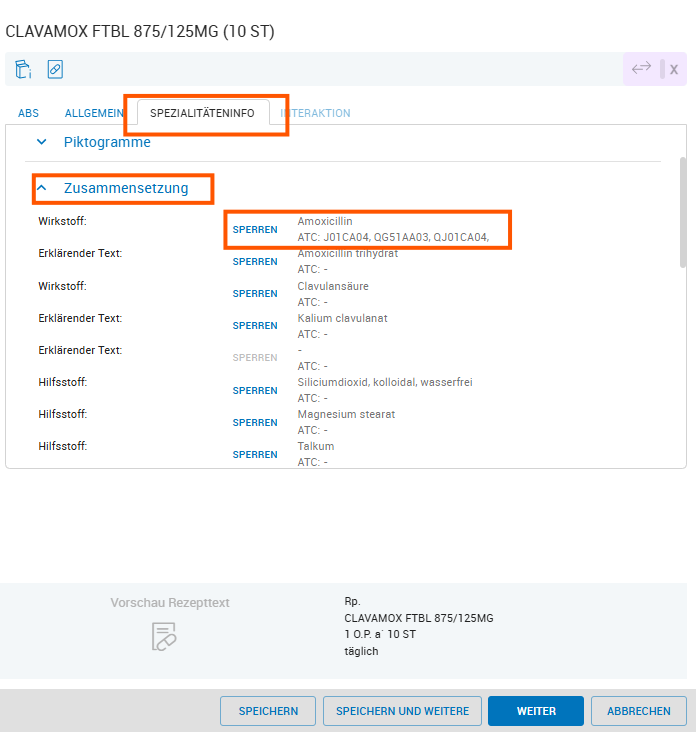Click the Kalium clavulanat text
Viewport: 696px width, 732px height.
[342, 318]
